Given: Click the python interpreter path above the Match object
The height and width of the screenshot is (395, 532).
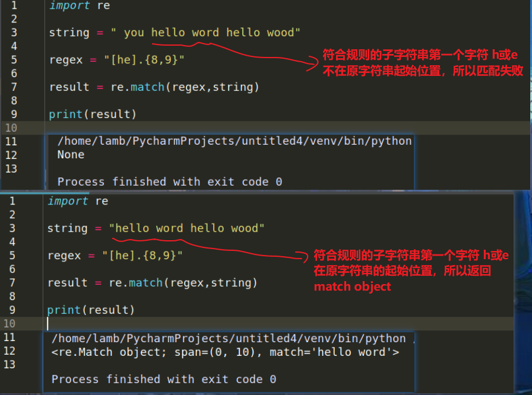Looking at the screenshot, I should tap(229, 339).
